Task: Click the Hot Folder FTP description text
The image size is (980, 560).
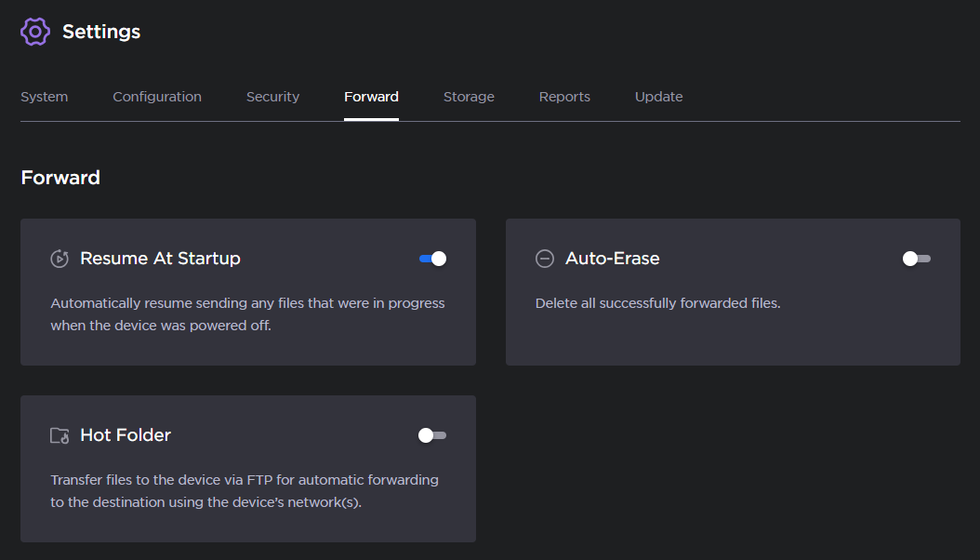Action: (245, 490)
